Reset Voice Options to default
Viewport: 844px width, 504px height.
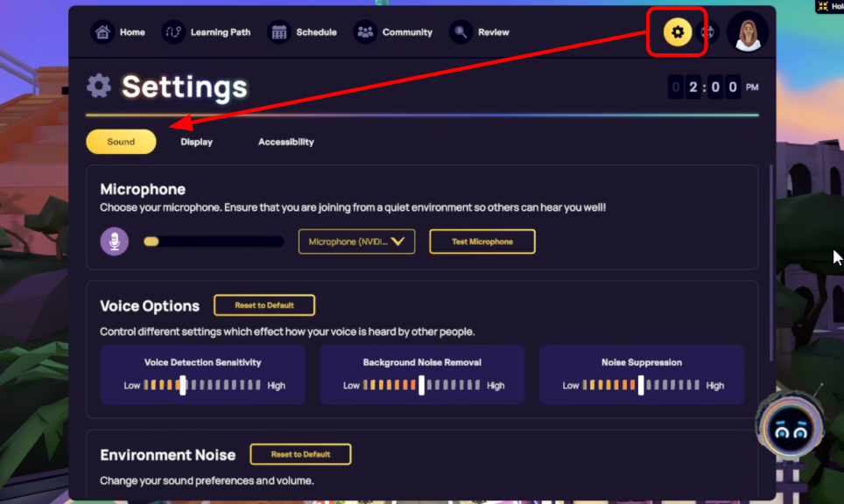[264, 305]
